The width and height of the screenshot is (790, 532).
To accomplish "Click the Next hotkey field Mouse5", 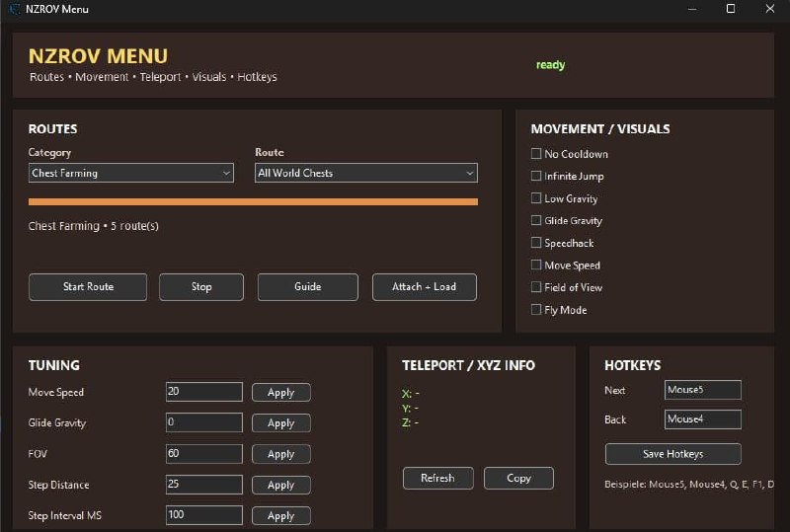I will (x=703, y=390).
